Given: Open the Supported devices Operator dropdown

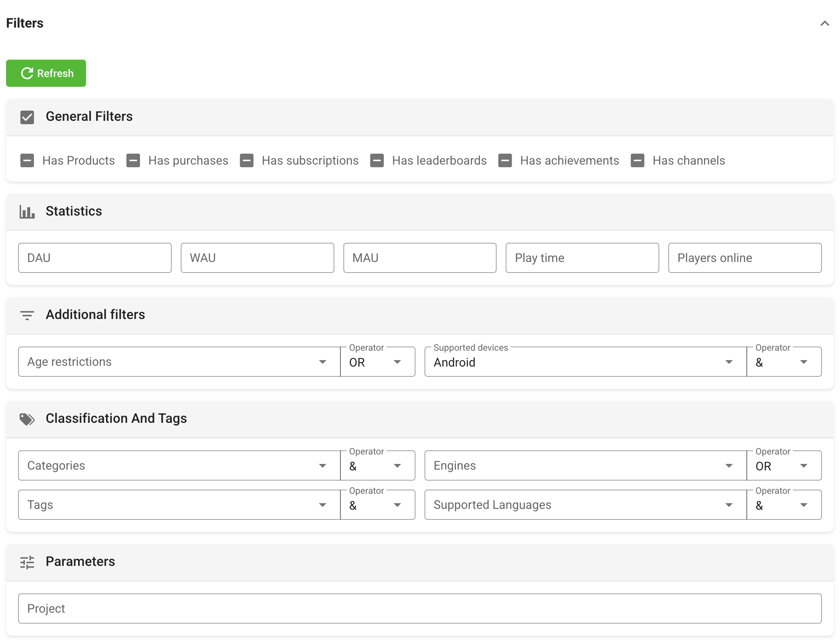Looking at the screenshot, I should [784, 362].
